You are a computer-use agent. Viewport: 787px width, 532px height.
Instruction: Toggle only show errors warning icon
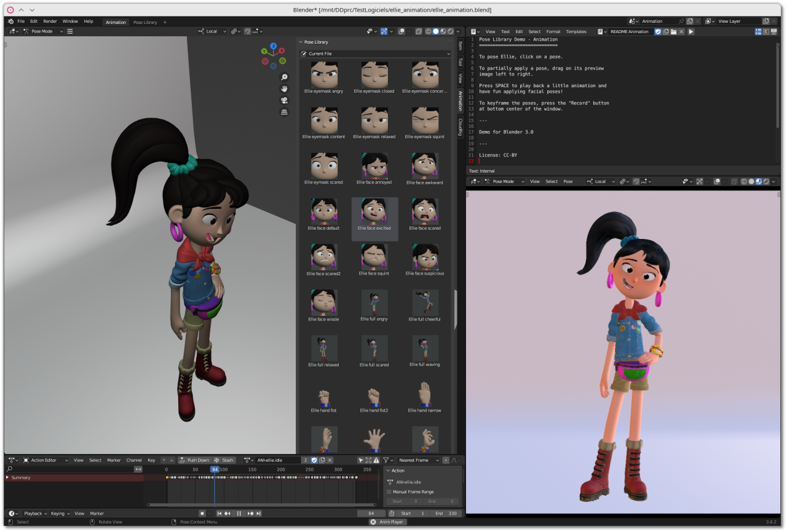pos(376,460)
